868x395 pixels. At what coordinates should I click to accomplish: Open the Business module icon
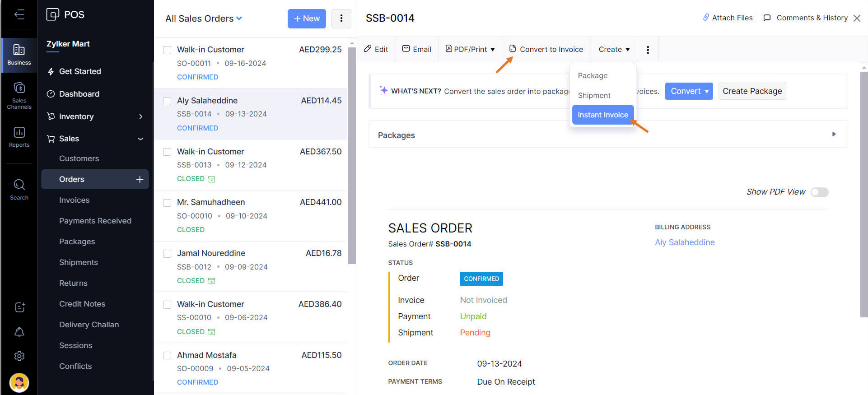tap(19, 55)
